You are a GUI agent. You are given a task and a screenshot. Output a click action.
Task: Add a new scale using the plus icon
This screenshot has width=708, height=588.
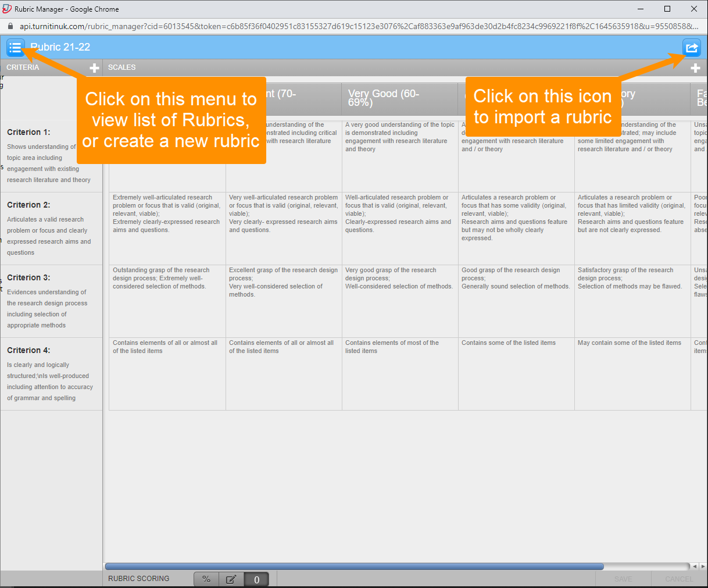[x=695, y=67]
